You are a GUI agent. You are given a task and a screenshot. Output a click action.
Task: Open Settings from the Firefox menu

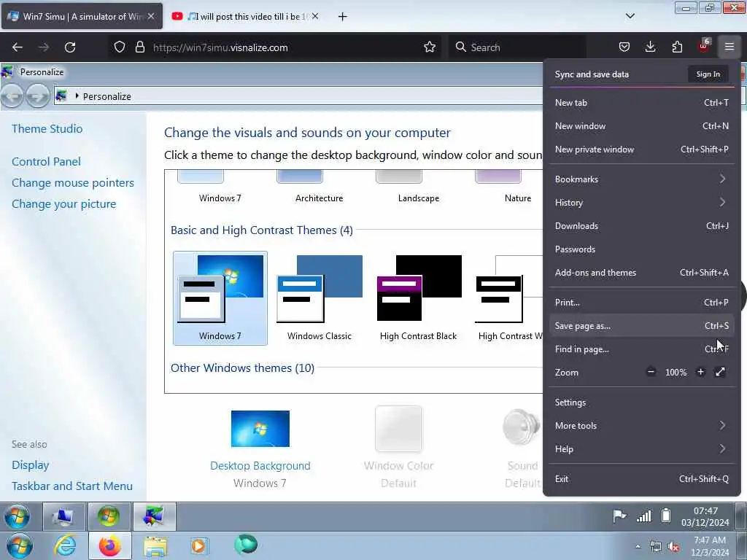coord(642,402)
